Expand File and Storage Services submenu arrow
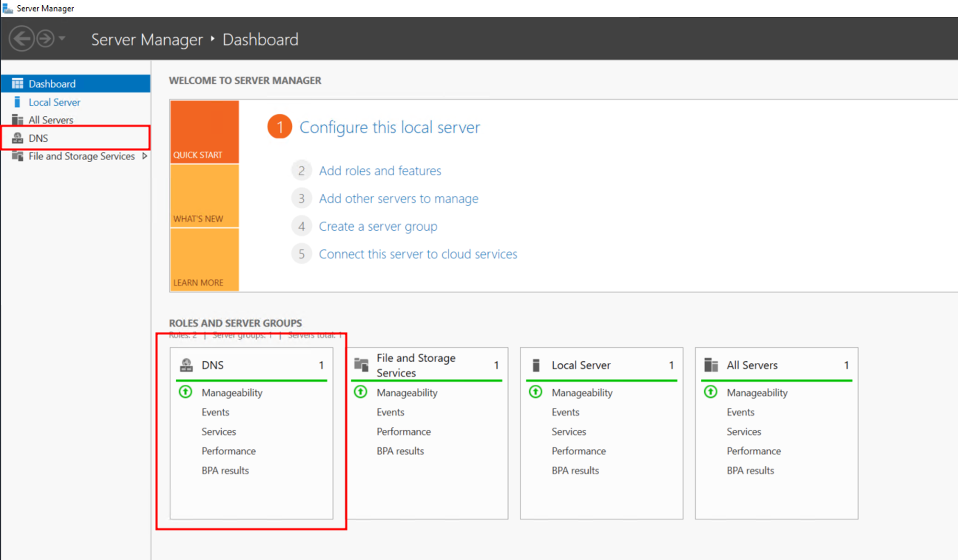Viewport: 958px width, 560px height. point(144,156)
